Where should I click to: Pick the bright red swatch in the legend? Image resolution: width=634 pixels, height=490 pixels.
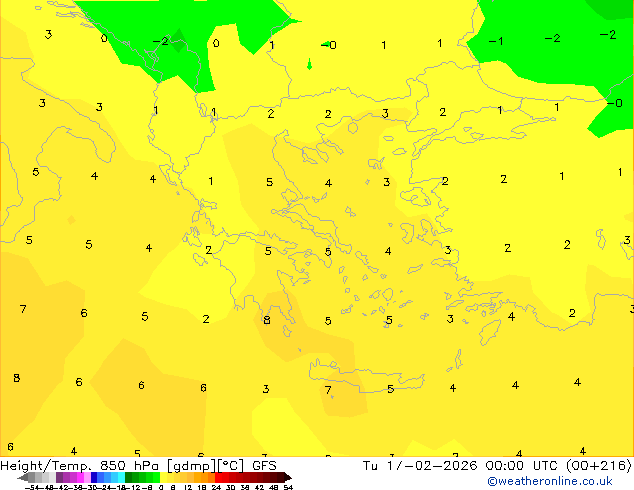[x=218, y=478]
